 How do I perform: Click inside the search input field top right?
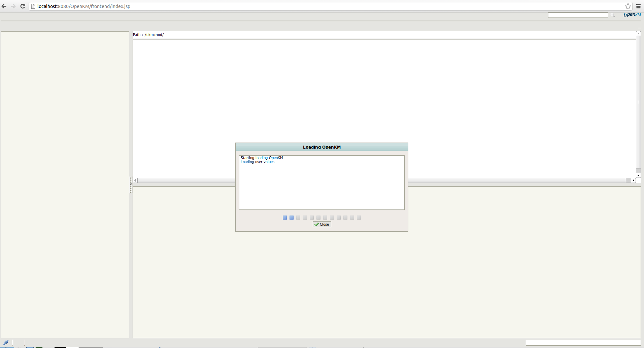tap(578, 15)
